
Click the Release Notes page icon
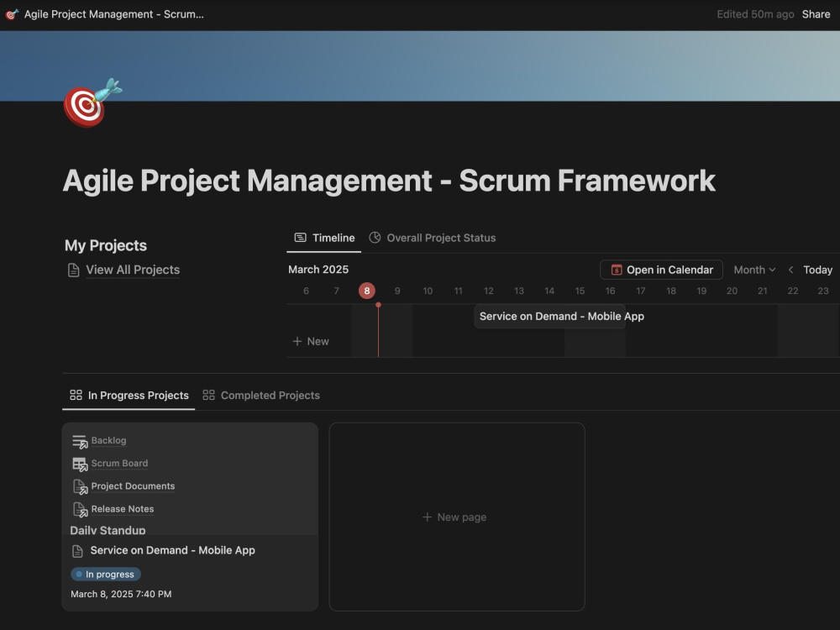pos(80,510)
